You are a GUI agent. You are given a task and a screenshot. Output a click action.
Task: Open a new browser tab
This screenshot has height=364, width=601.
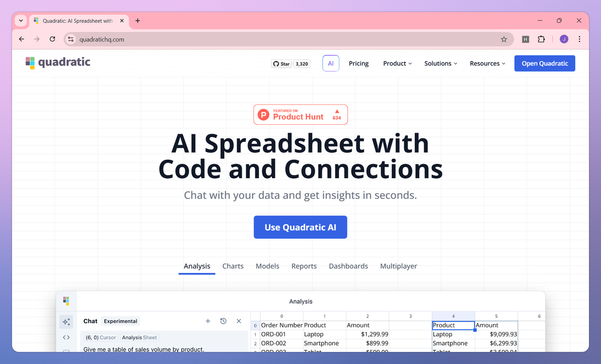[x=138, y=21]
